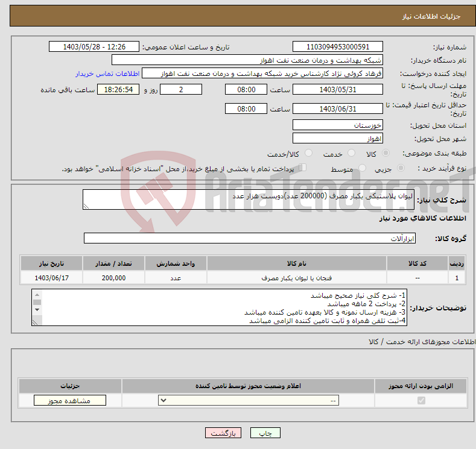Click the جزئیات column header in permits table
476x449 pixels.
tap(70, 386)
